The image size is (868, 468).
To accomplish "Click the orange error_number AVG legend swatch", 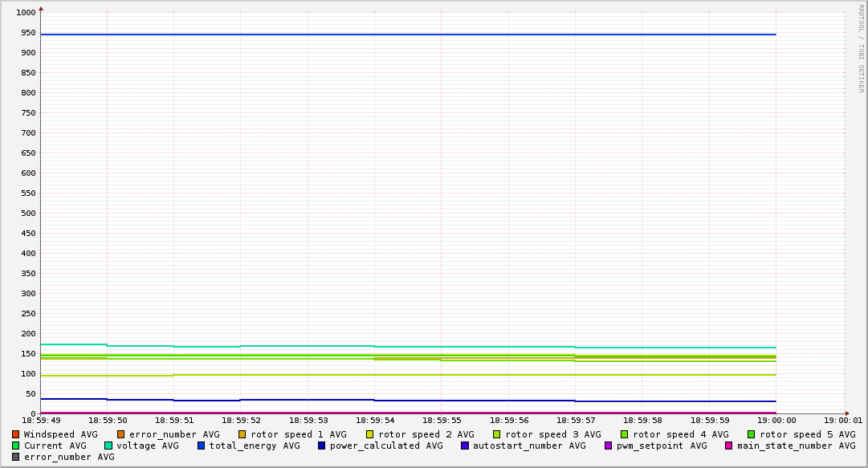I will coord(121,434).
